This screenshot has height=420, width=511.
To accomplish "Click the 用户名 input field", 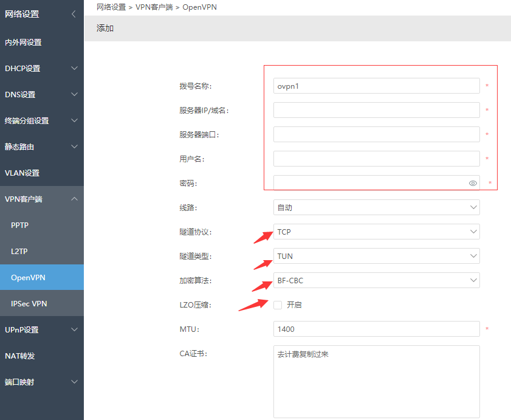I will (376, 159).
